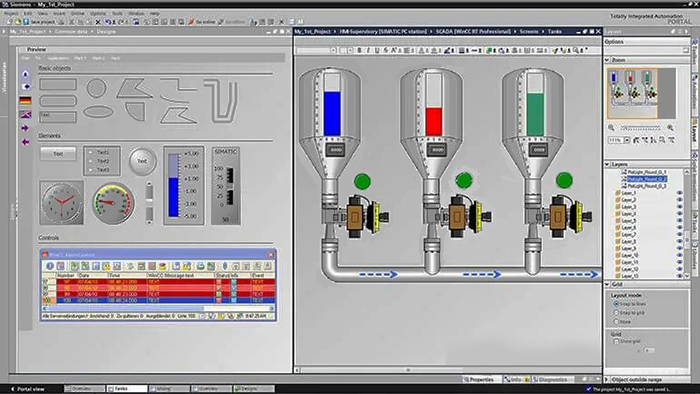Click the German flag language icon
Screen dimensions: 700x394
[x=25, y=100]
